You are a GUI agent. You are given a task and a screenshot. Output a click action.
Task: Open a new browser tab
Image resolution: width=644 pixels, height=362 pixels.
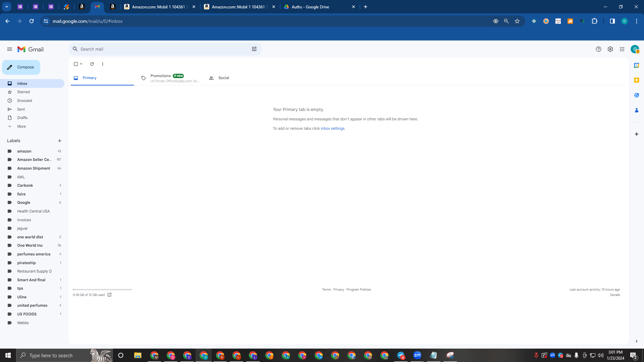pos(365,7)
